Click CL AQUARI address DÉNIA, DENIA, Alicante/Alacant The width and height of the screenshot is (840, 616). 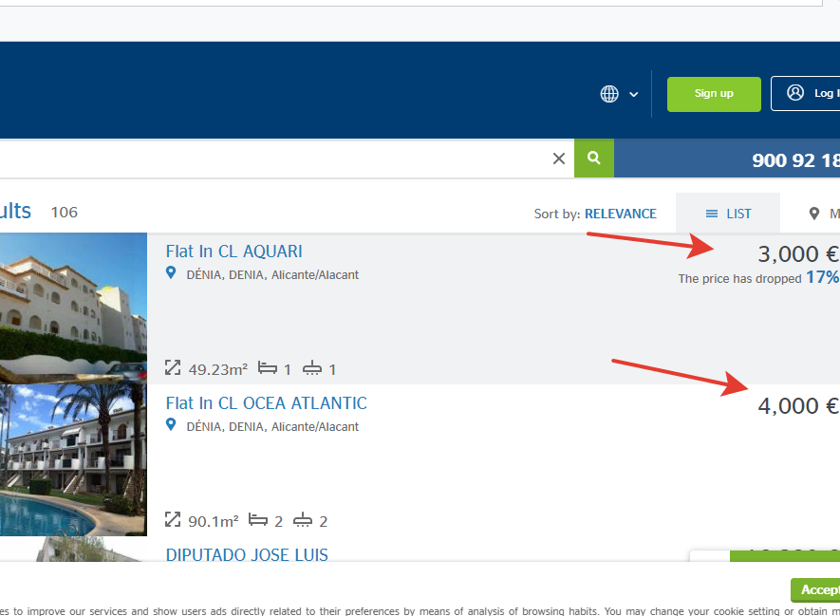tap(272, 275)
